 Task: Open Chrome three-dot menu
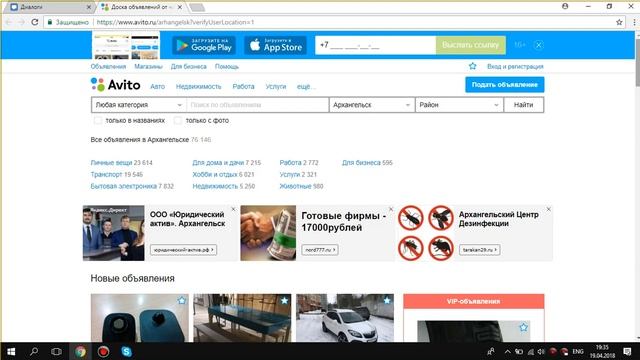point(634,22)
